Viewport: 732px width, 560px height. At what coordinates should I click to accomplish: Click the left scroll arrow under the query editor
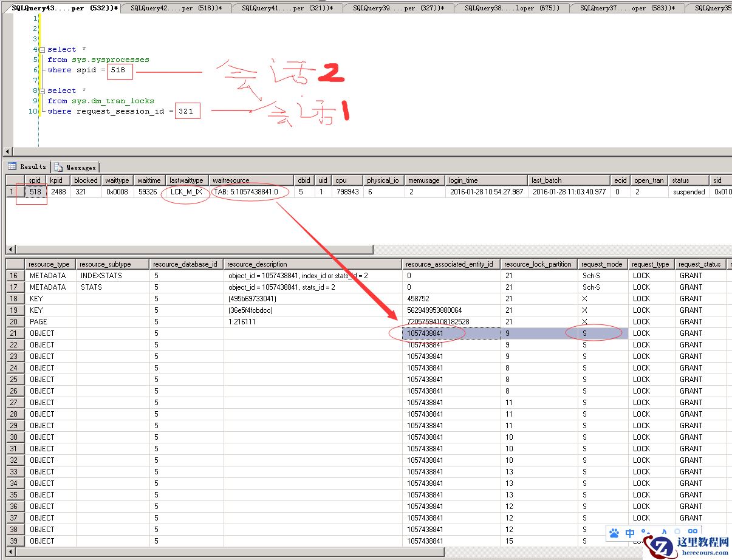click(x=6, y=151)
